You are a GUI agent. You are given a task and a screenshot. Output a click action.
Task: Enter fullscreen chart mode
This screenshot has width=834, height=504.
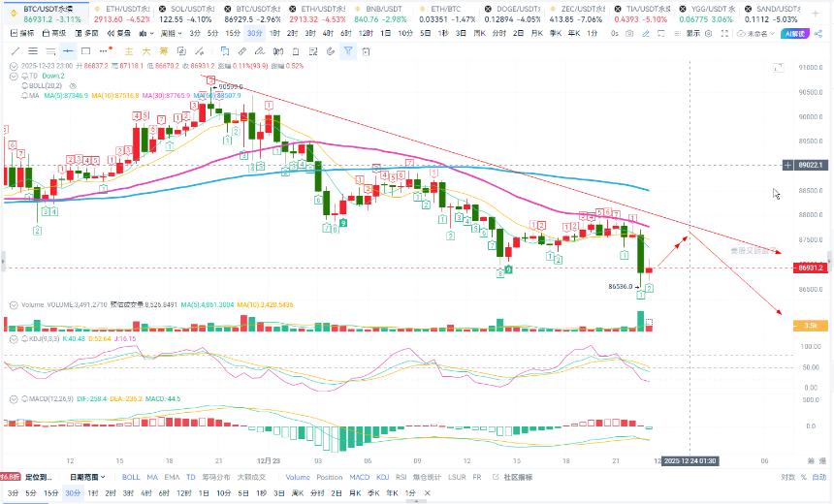click(x=723, y=33)
